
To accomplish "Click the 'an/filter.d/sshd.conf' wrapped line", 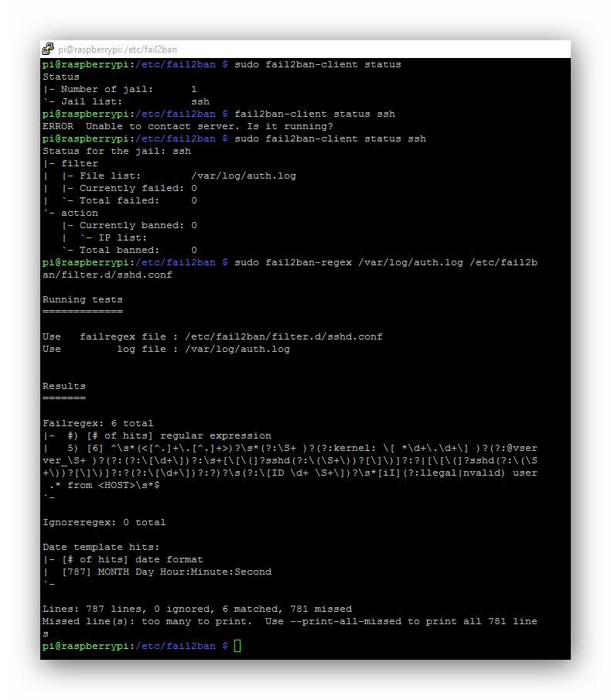I will pos(107,275).
